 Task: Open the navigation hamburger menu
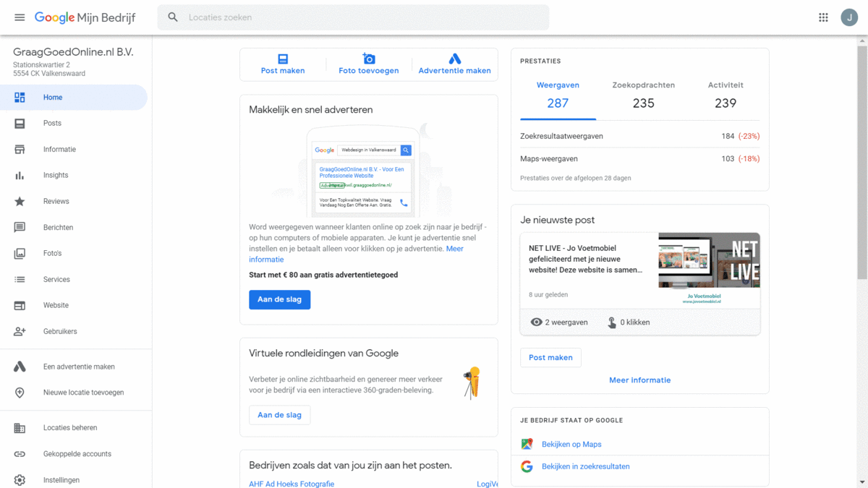20,17
